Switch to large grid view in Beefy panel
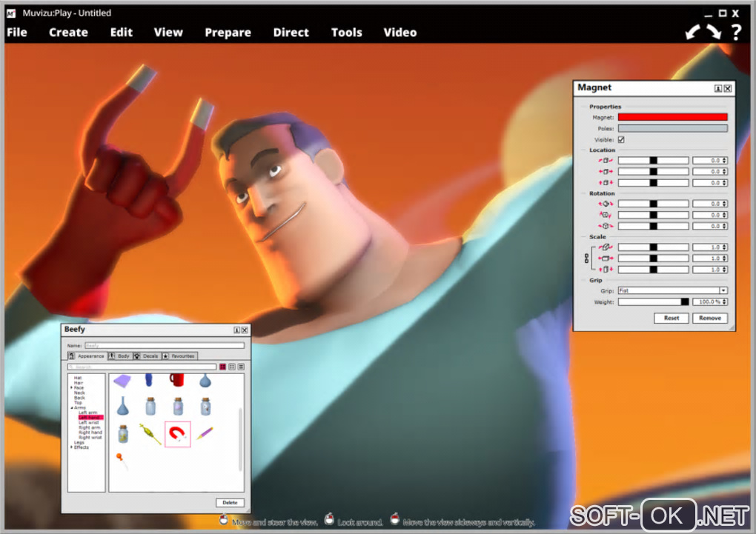Viewport: 756px width, 534px height. pyautogui.click(x=223, y=367)
